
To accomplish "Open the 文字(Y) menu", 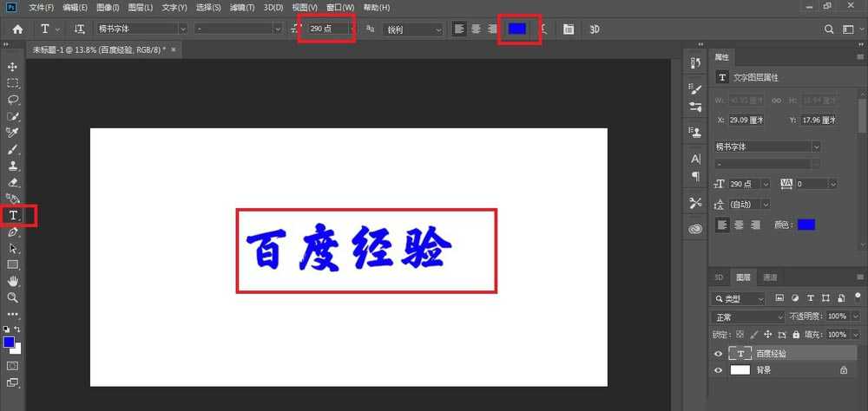I will point(174,8).
